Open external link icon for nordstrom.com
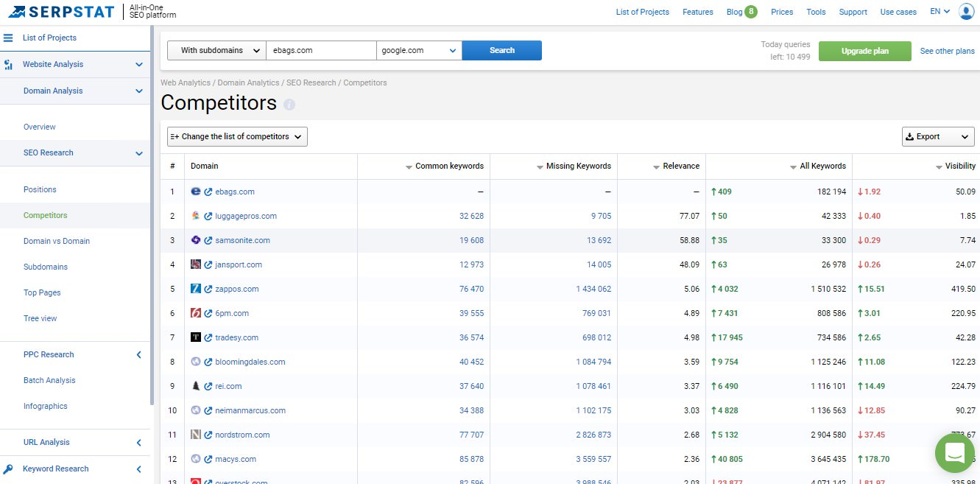Screen dimensions: 980x484 click(208, 435)
